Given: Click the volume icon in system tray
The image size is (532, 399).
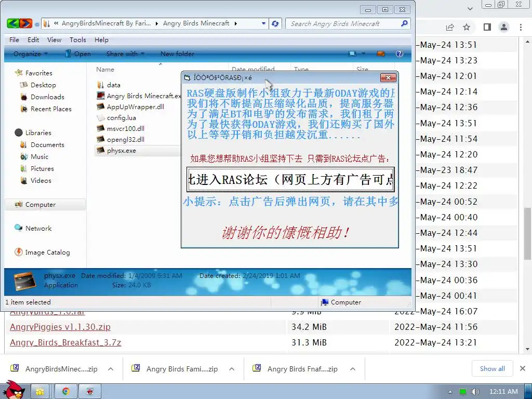Looking at the screenshot, I should click(475, 392).
